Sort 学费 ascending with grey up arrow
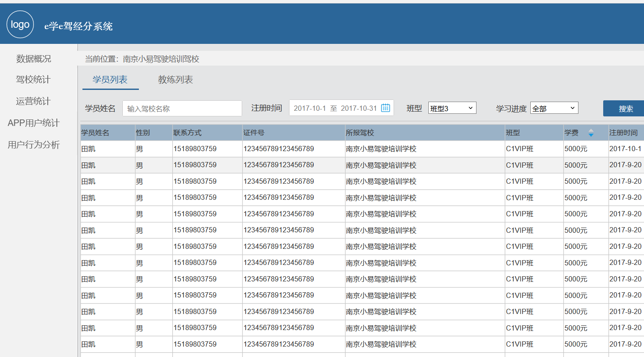 [x=591, y=130]
